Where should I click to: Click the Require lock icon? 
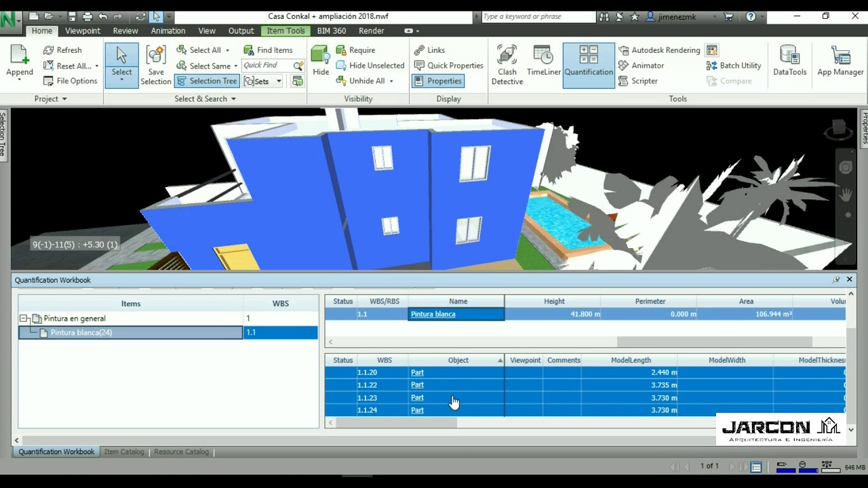pyautogui.click(x=341, y=50)
